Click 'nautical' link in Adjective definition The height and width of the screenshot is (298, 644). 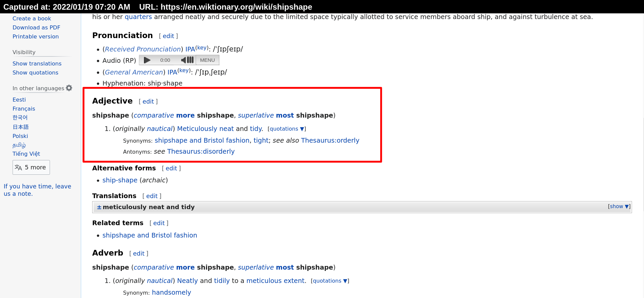(160, 129)
